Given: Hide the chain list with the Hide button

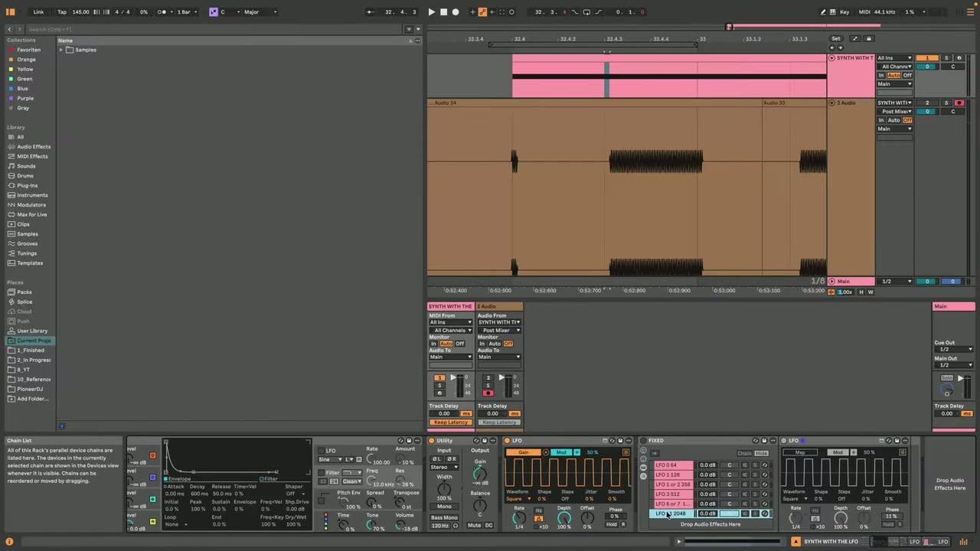Looking at the screenshot, I should 761,453.
